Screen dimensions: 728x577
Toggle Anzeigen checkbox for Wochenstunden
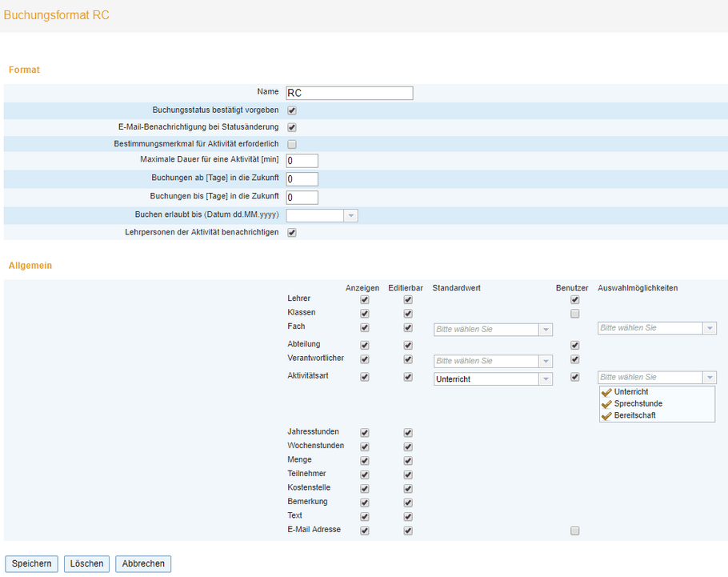click(x=365, y=447)
